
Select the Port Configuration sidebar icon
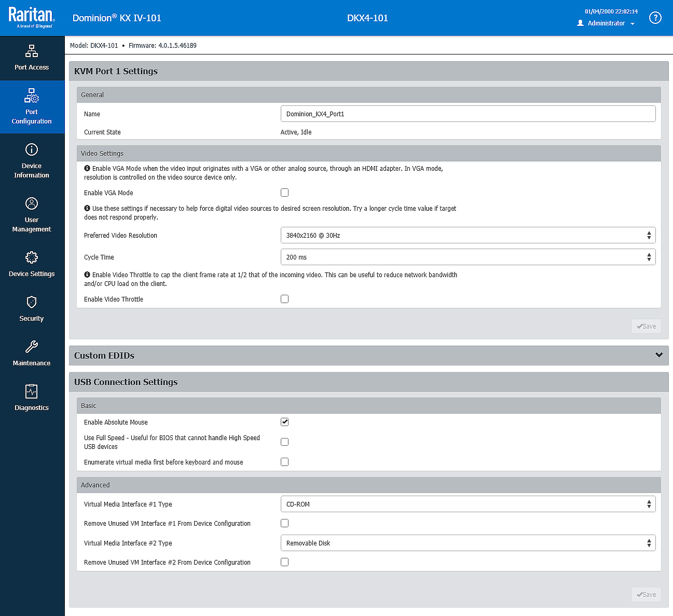(32, 95)
